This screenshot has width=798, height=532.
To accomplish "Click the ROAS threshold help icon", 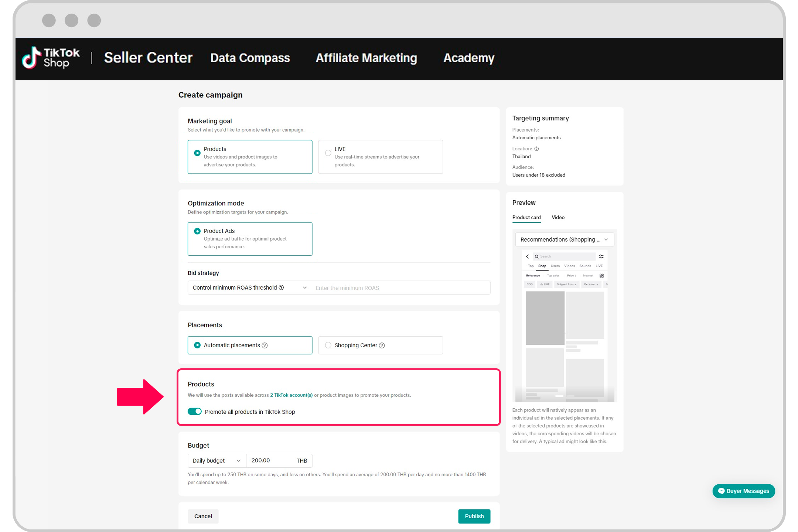I will (x=281, y=287).
